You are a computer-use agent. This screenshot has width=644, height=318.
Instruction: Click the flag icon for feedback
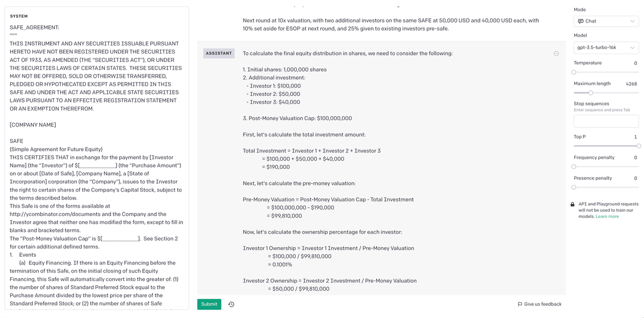pyautogui.click(x=519, y=305)
